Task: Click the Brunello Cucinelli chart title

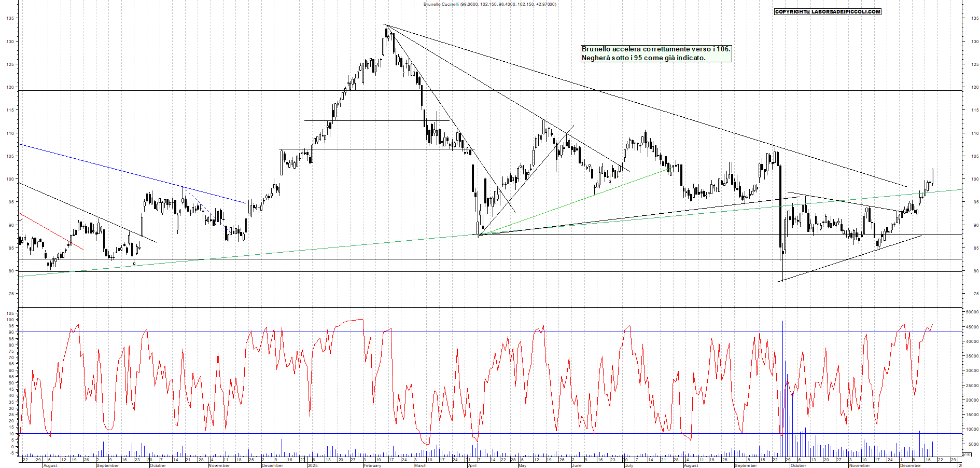Action: click(x=489, y=4)
